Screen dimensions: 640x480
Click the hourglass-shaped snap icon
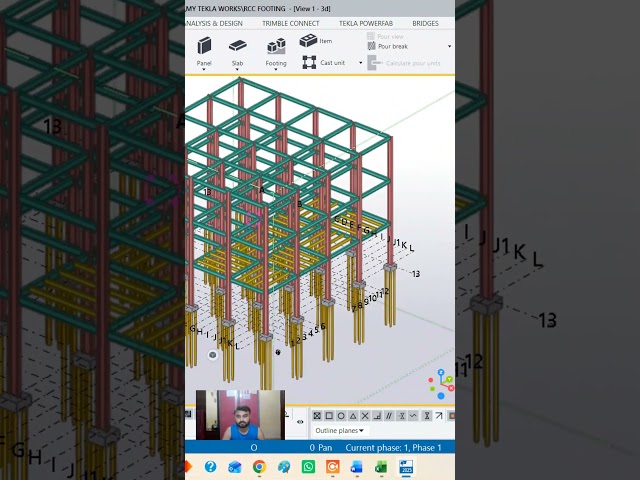point(427,416)
